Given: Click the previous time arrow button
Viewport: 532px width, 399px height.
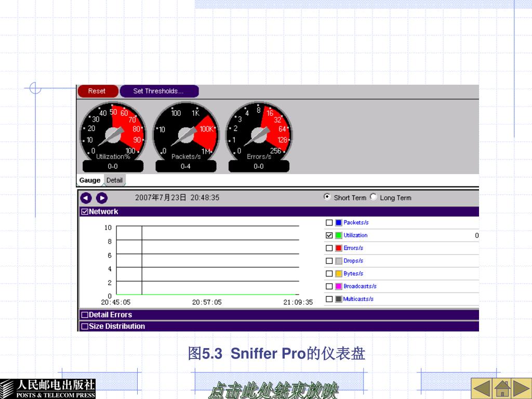Looking at the screenshot, I should tap(86, 198).
